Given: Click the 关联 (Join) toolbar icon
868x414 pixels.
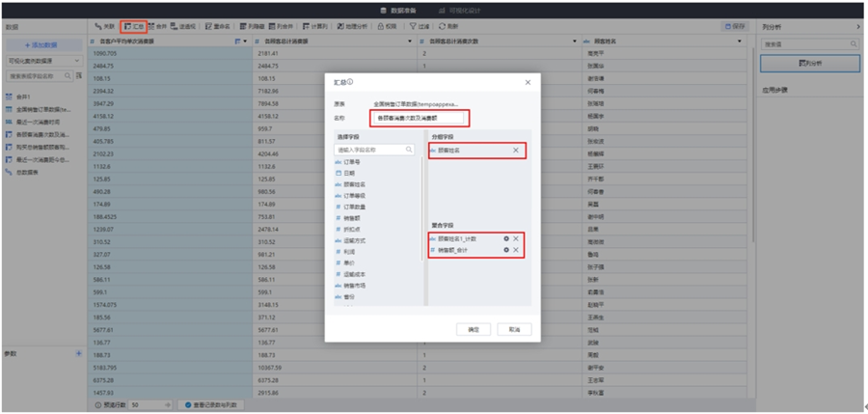Looking at the screenshot, I should [x=104, y=27].
